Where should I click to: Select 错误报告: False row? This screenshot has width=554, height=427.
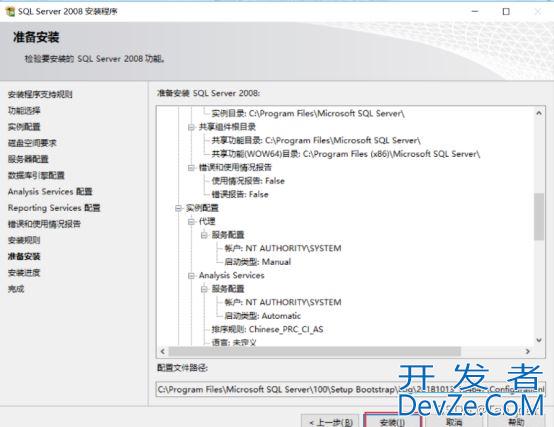tap(240, 194)
